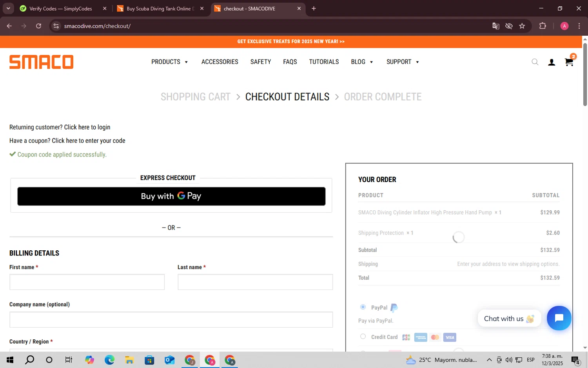Go back with browser back arrow
This screenshot has height=368, width=588.
[x=9, y=26]
